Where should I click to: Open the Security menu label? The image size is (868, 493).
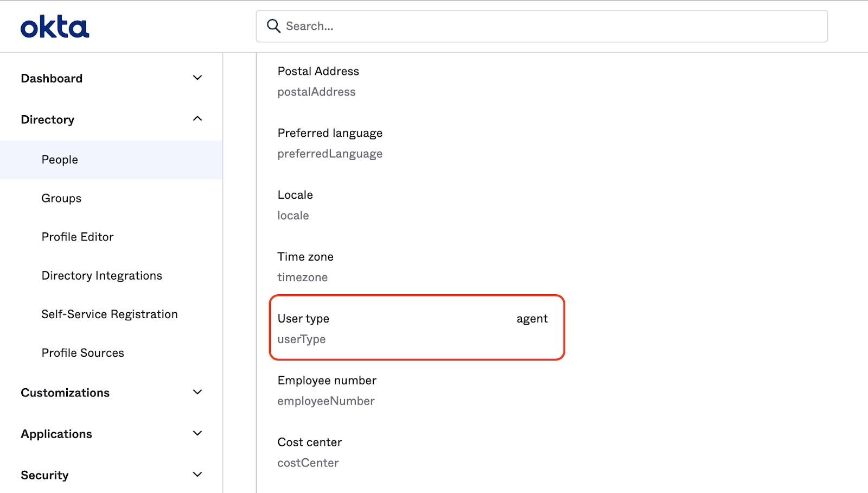tap(44, 475)
